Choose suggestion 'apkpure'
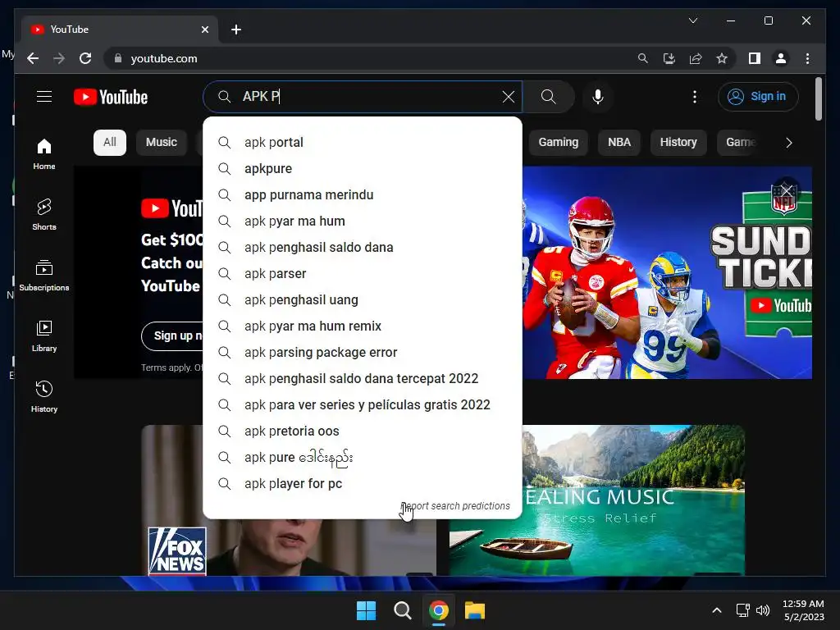 363,169
